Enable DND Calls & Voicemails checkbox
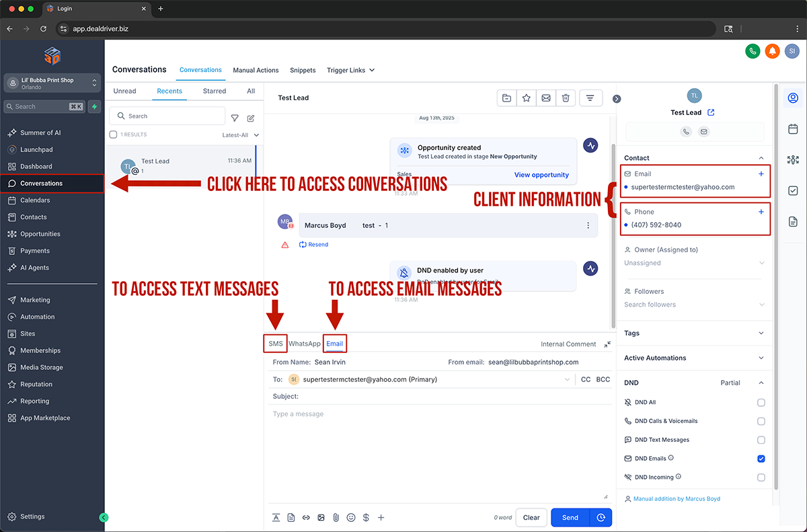 tap(761, 421)
